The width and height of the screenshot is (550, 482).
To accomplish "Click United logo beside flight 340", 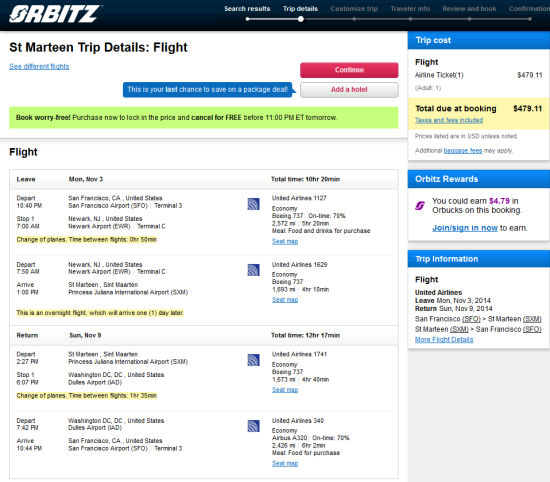I will click(x=253, y=426).
